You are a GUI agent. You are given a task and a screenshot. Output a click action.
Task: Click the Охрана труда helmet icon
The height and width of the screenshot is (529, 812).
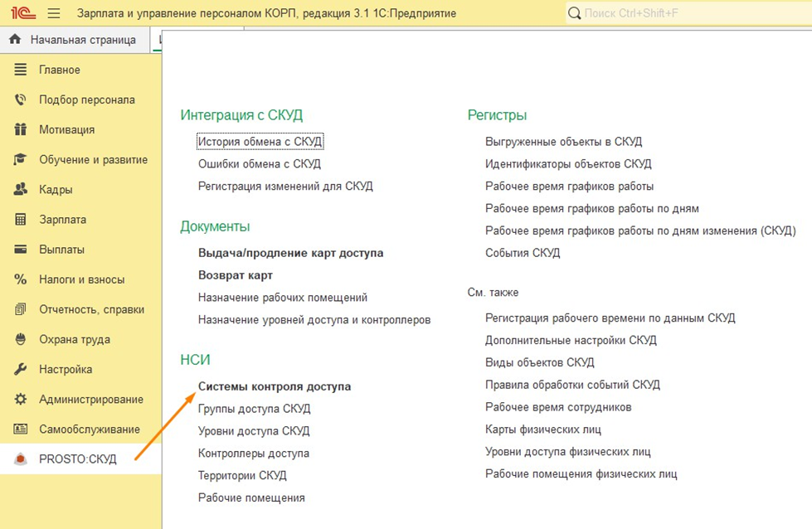(x=20, y=340)
